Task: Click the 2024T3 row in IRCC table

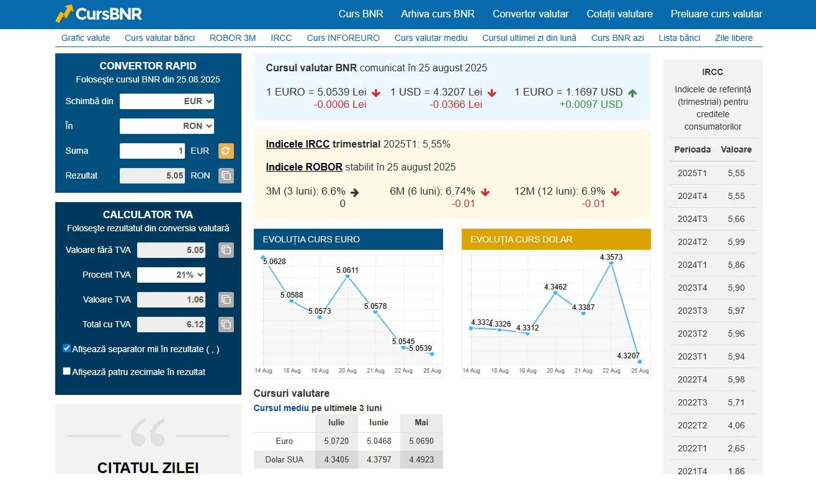Action: tap(713, 219)
